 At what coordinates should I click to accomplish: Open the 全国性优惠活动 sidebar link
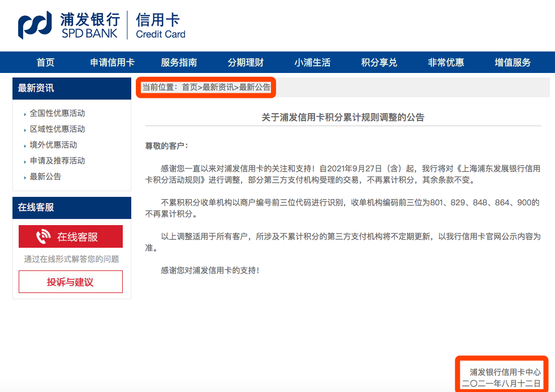(57, 113)
